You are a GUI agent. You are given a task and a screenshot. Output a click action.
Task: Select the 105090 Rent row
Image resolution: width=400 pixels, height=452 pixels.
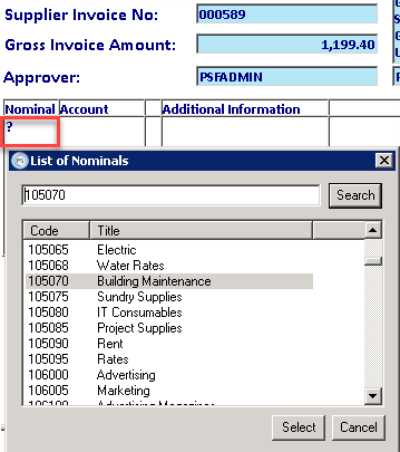(169, 344)
